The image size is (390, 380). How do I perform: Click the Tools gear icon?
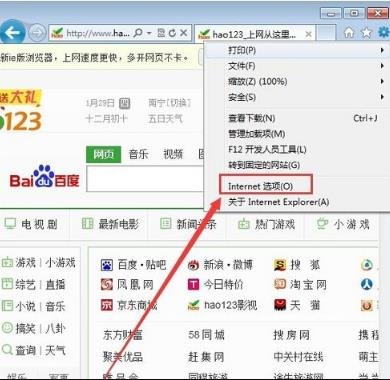tap(384, 32)
